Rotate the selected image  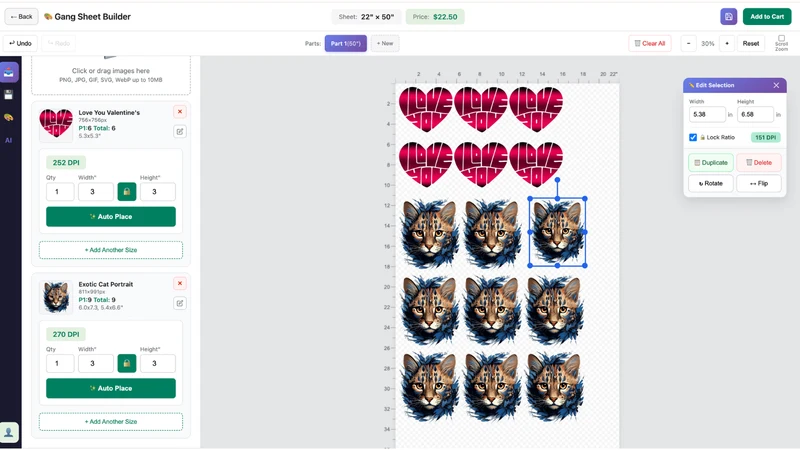click(x=711, y=183)
